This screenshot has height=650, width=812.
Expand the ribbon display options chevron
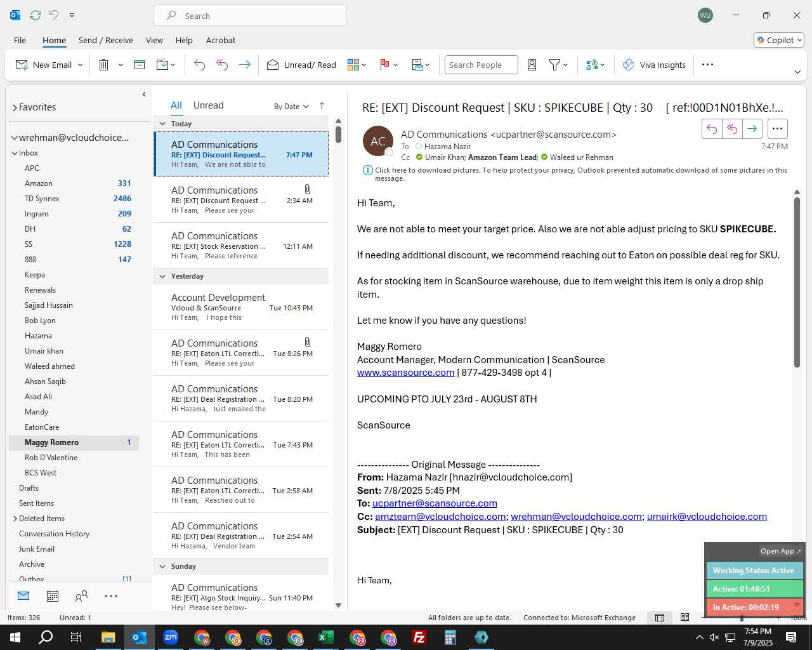797,72
